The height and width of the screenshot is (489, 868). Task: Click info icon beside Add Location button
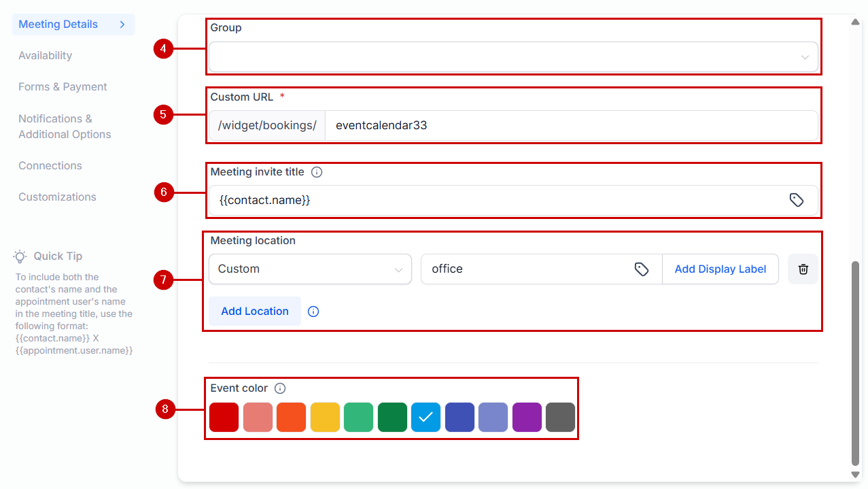(x=313, y=311)
